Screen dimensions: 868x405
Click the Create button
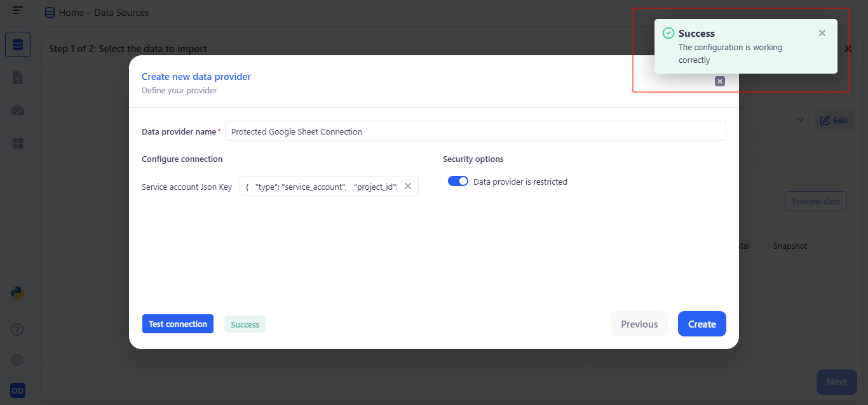tap(702, 324)
